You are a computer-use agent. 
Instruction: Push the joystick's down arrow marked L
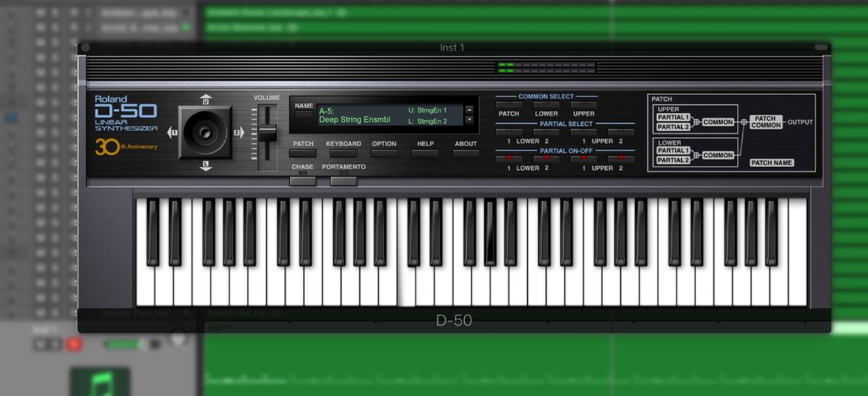point(206,166)
